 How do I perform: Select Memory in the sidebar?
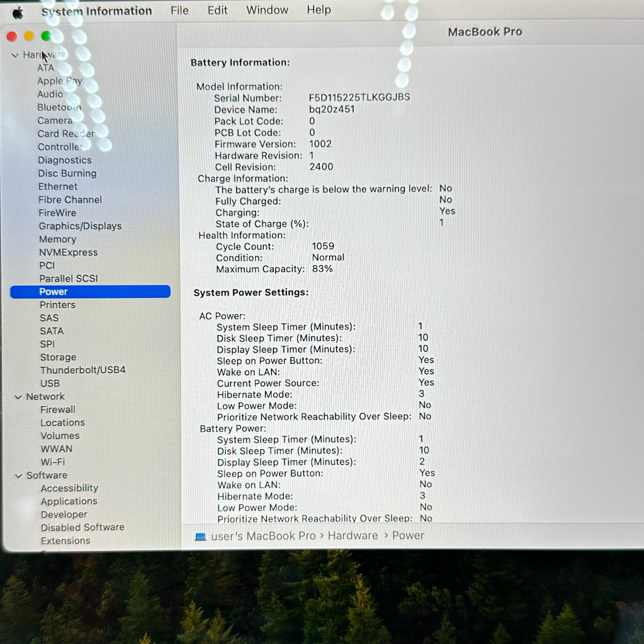pos(58,239)
